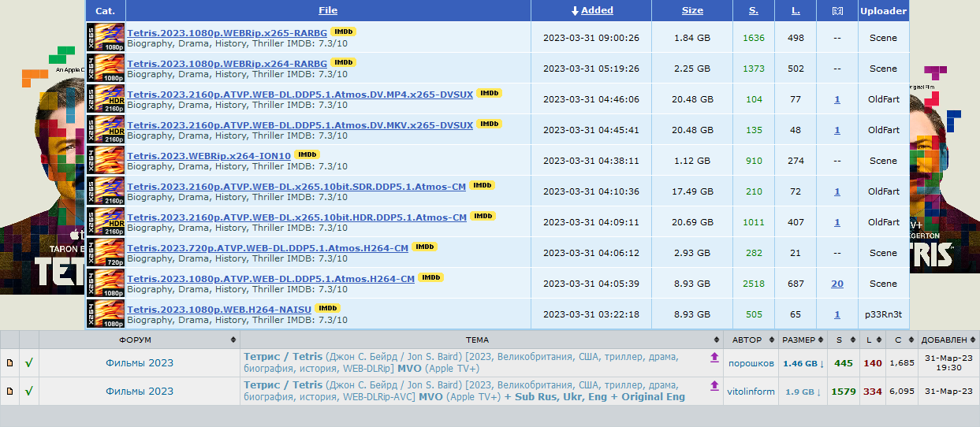Click the purple upload arrow in vitolinform row
Viewport: 980px width, 427px height.
pos(714,386)
